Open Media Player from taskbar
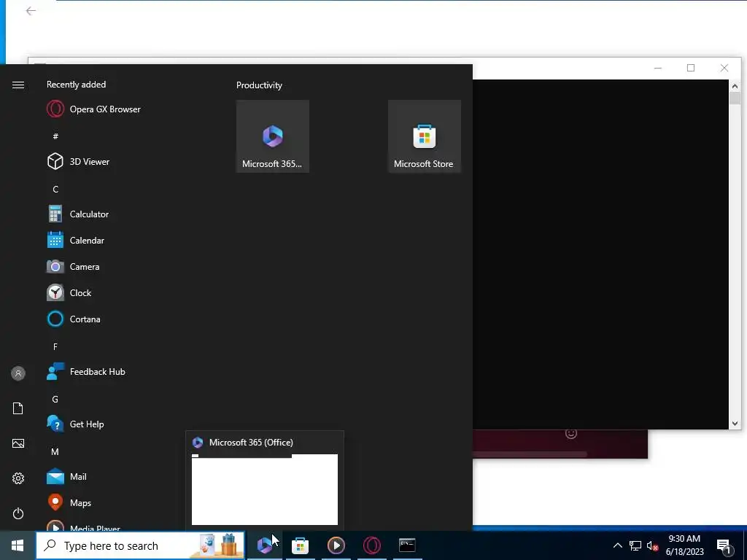747x560 pixels. (336, 545)
